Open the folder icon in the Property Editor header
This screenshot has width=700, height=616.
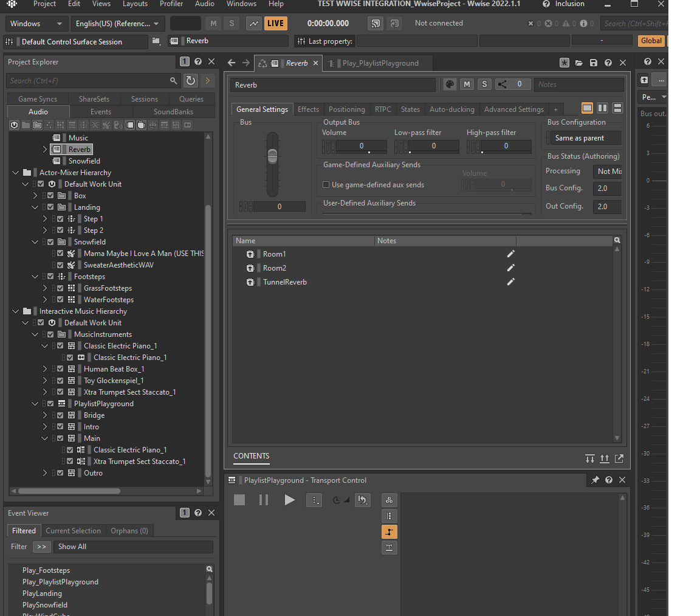pyautogui.click(x=579, y=63)
